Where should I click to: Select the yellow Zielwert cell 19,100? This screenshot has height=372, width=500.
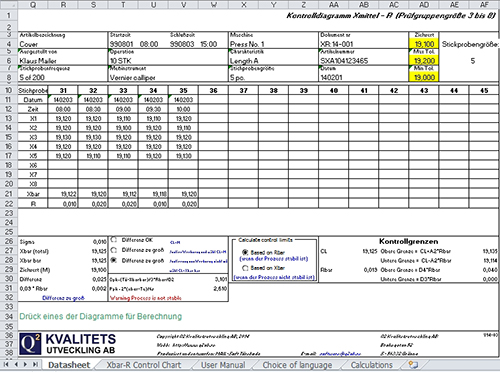(x=424, y=44)
